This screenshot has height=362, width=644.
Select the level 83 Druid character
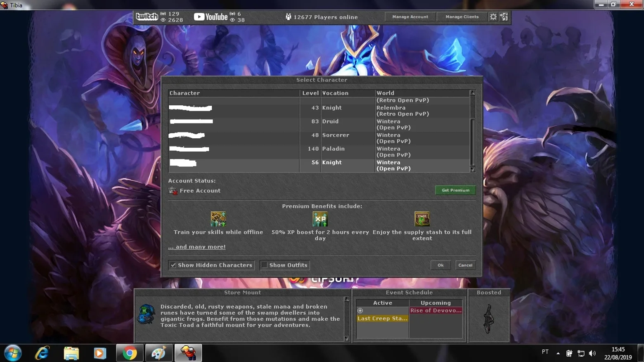click(319, 124)
